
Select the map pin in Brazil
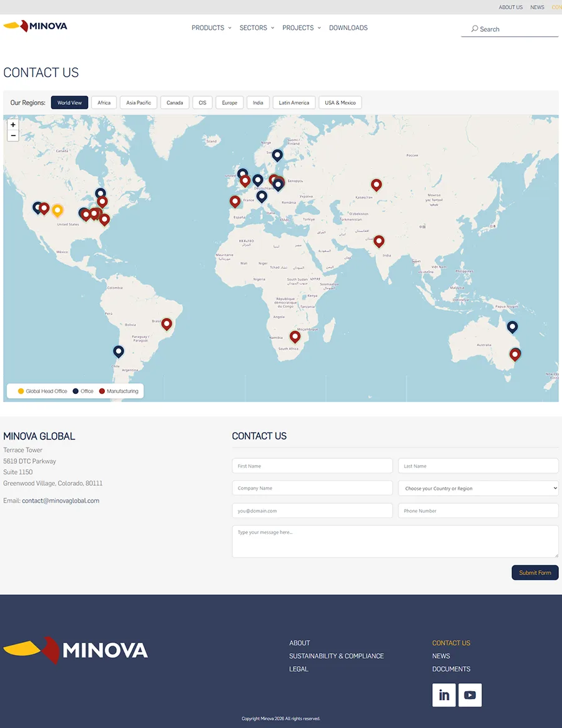[166, 323]
